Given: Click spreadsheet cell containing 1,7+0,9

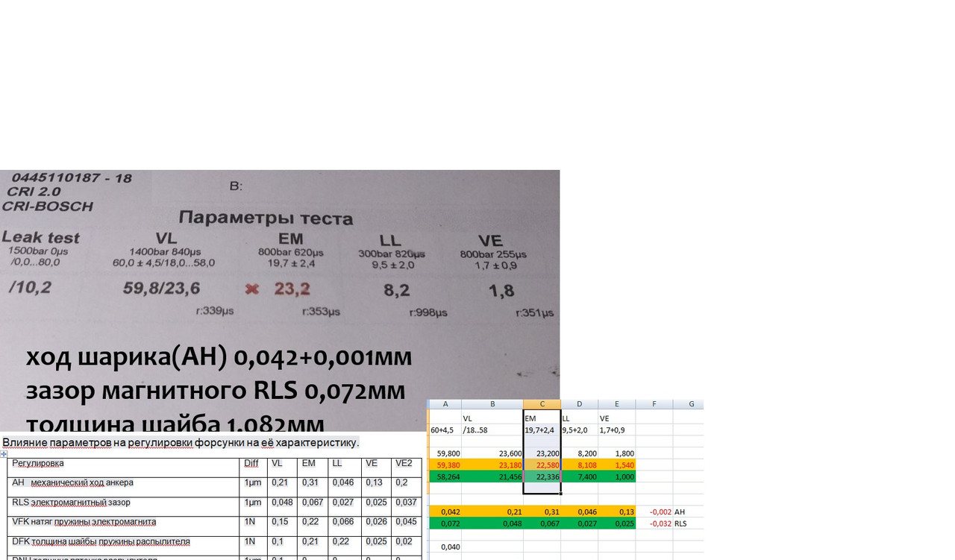Looking at the screenshot, I should tap(617, 430).
